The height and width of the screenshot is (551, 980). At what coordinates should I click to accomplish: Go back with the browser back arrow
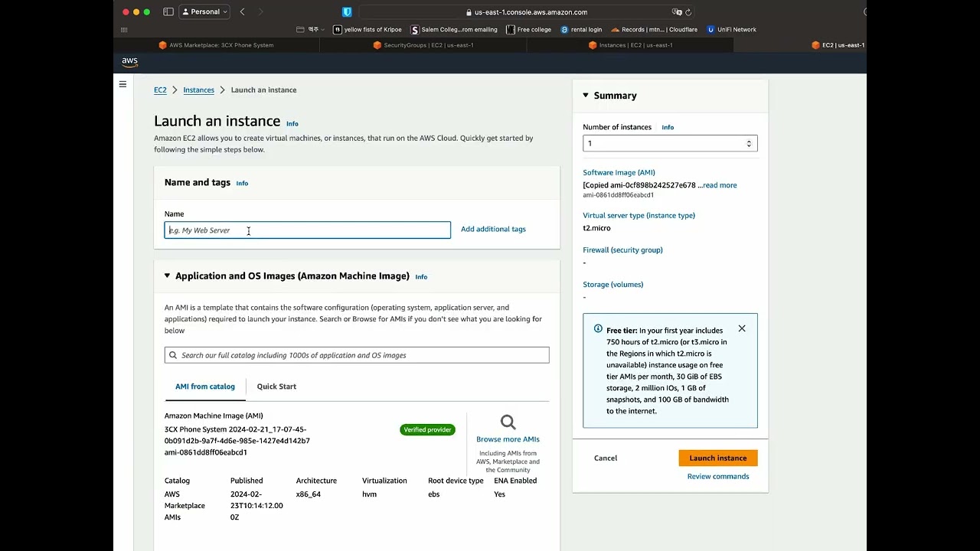point(242,11)
